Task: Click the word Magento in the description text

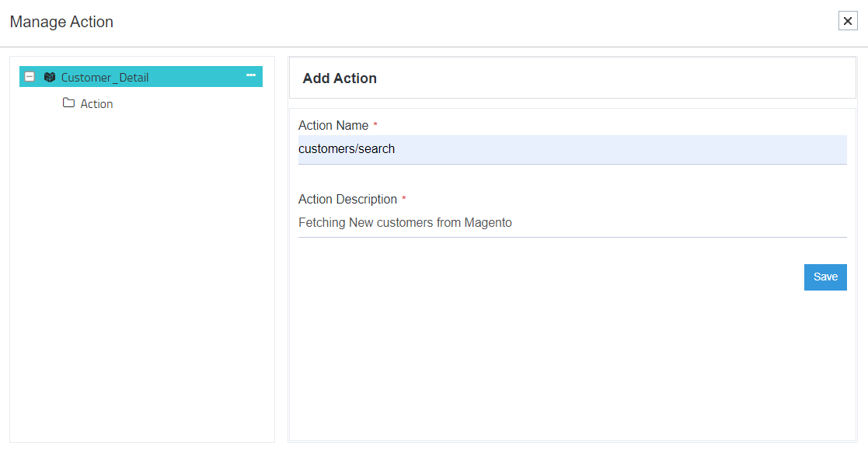Action: pyautogui.click(x=488, y=223)
